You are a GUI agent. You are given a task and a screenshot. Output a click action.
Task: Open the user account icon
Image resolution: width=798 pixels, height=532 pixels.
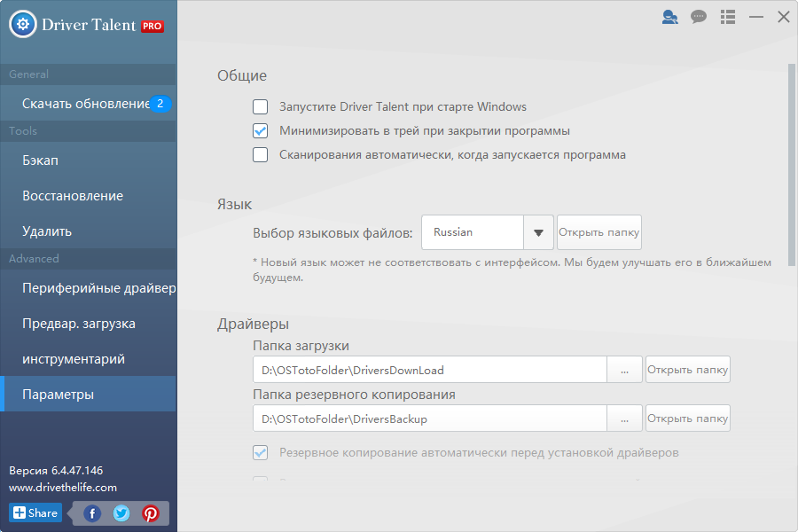[669, 17]
